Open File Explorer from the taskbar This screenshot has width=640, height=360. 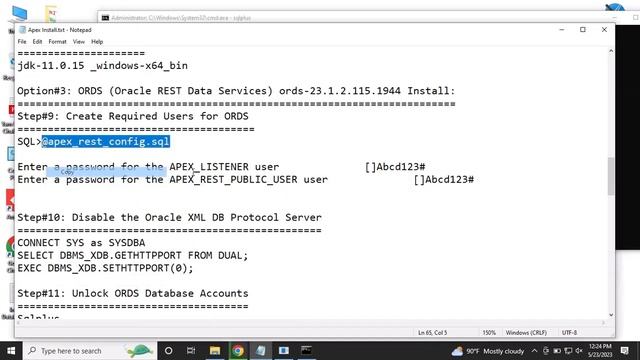(x=215, y=351)
